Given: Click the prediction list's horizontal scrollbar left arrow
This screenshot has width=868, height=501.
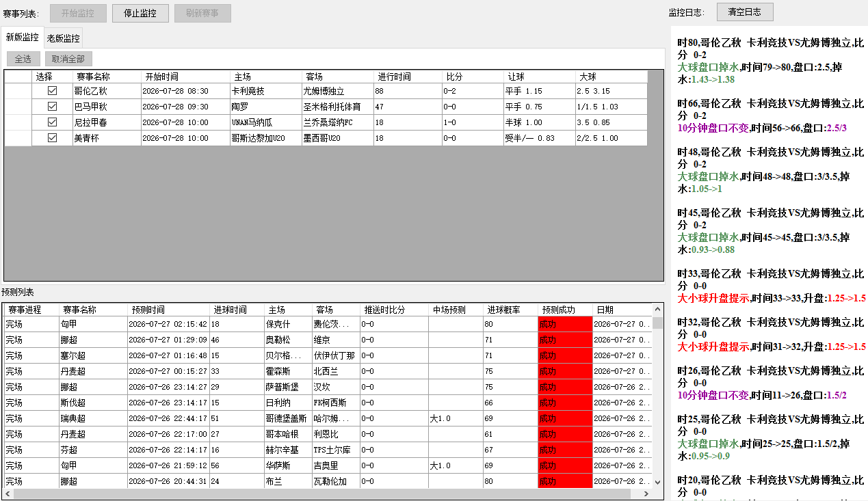Looking at the screenshot, I should point(8,493).
